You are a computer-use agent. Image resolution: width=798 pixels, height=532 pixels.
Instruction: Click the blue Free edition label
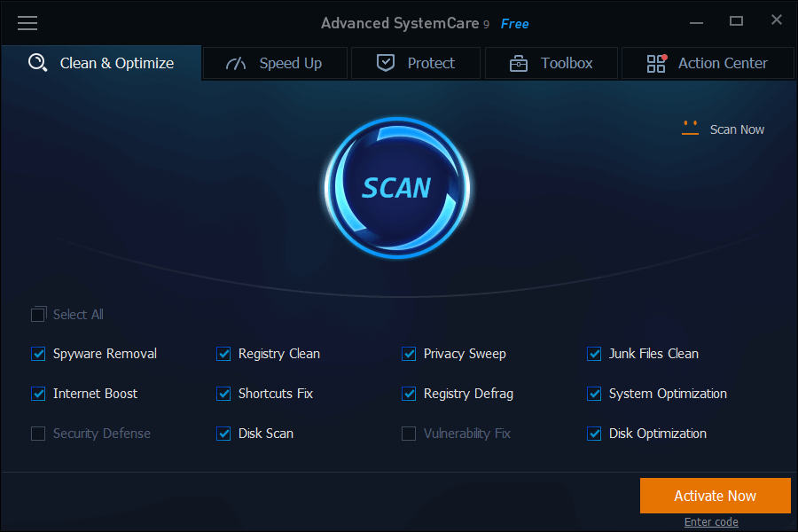(514, 24)
